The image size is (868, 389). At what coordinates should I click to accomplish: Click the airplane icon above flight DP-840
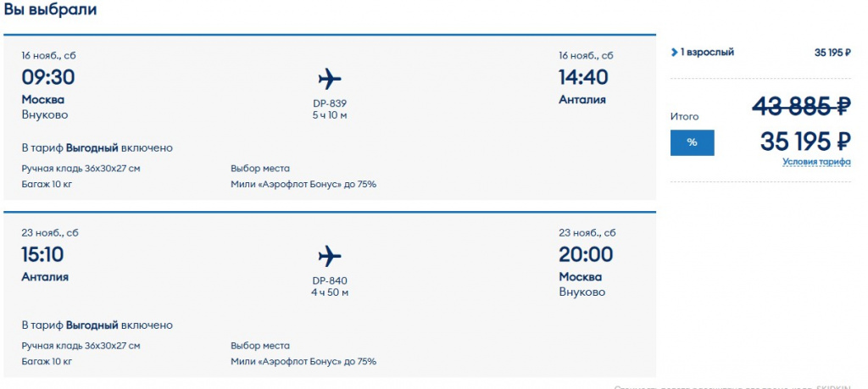coord(330,256)
